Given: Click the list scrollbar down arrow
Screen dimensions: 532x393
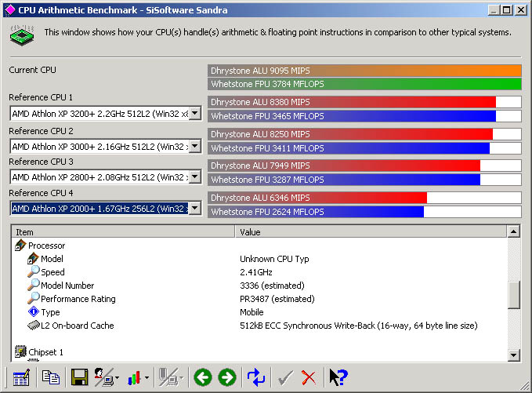Looking at the screenshot, I should [514, 355].
